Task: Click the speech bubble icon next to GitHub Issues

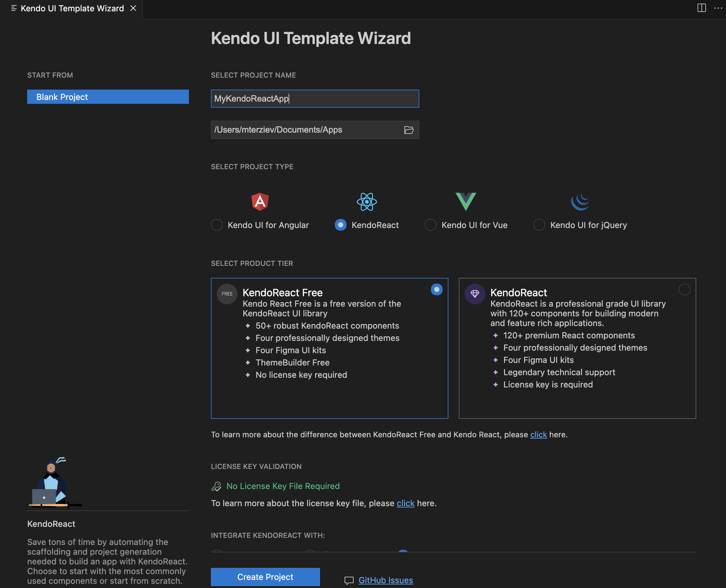Action: point(348,580)
